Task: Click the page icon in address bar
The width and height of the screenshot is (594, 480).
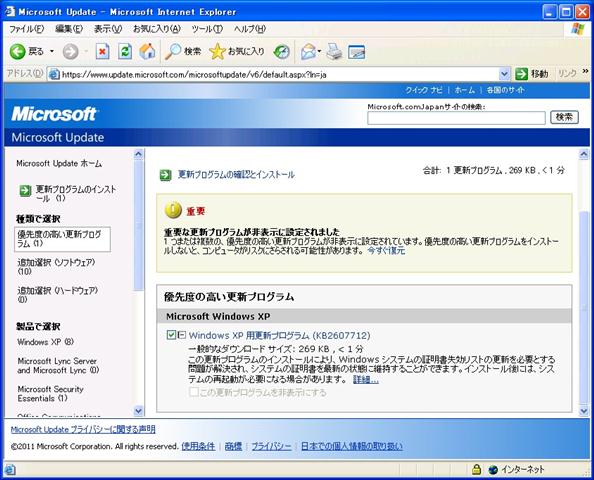Action: (55, 74)
